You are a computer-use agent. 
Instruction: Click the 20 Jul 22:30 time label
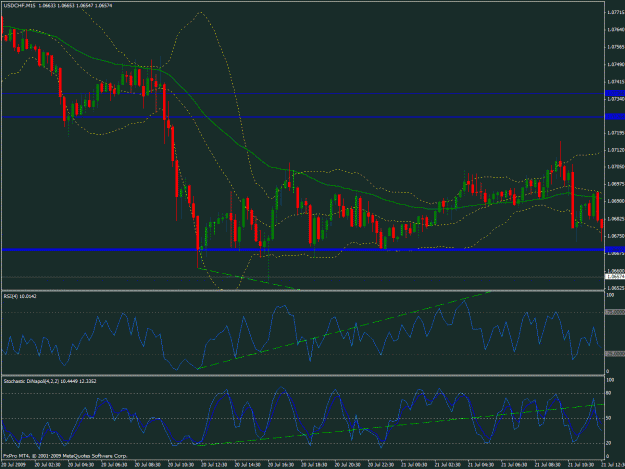[x=381, y=465]
